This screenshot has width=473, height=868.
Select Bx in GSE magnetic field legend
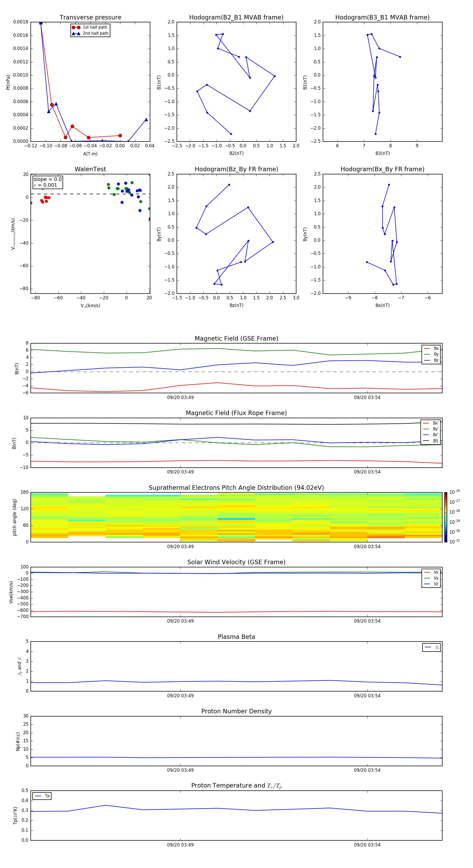coord(431,349)
